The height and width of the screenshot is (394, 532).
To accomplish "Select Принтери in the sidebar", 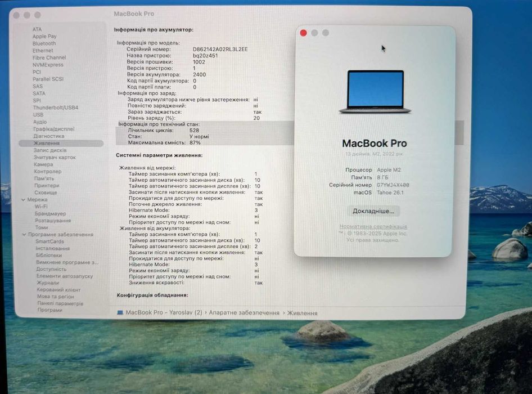I will [x=47, y=186].
